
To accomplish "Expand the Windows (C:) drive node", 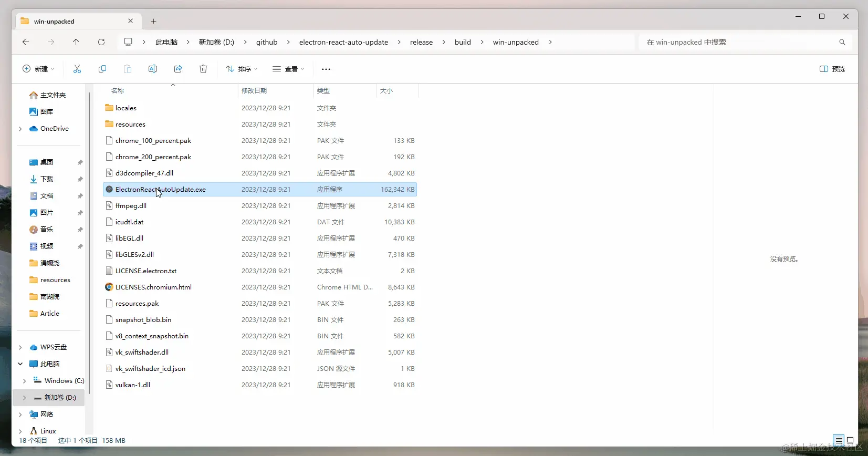I will coord(25,381).
